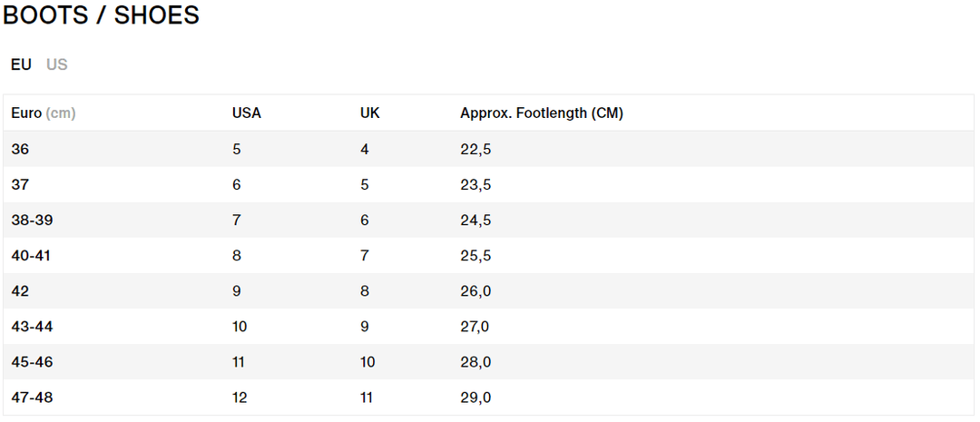Viewport: 980px width, 422px height.
Task: Click USA size 12 cell
Action: pos(240,397)
